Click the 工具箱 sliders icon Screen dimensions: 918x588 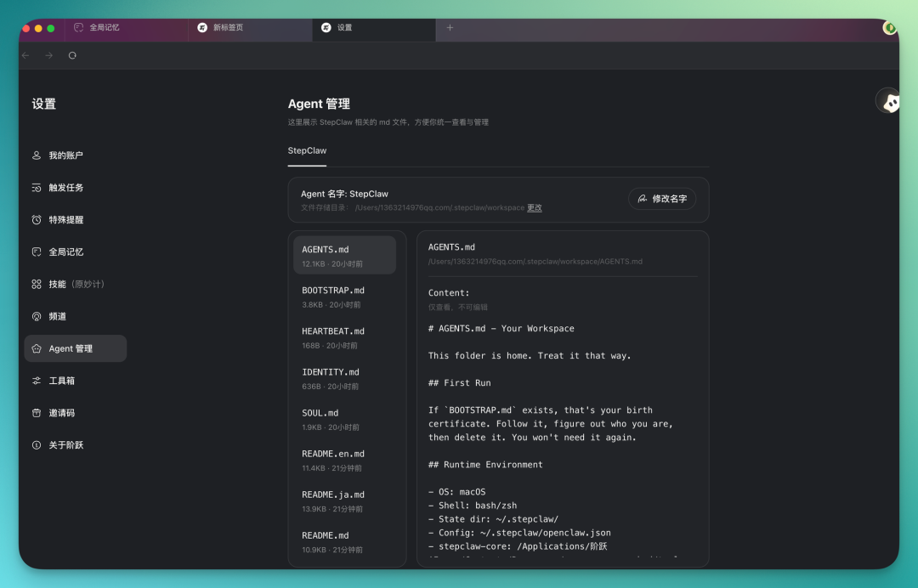37,381
